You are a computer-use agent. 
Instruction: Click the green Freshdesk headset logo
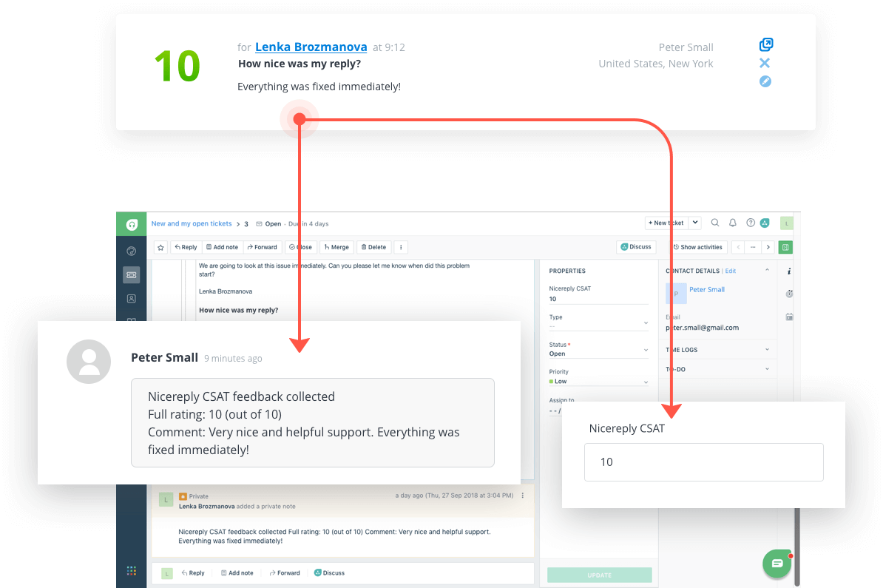click(132, 225)
